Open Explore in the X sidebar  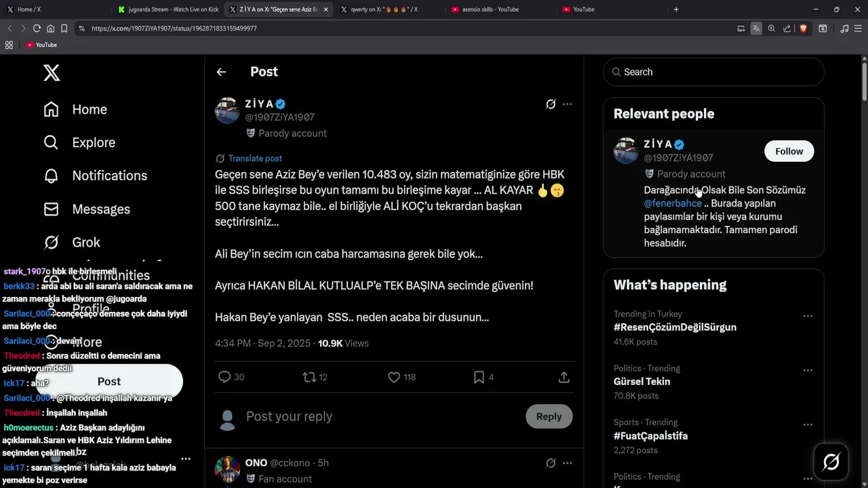(x=79, y=142)
